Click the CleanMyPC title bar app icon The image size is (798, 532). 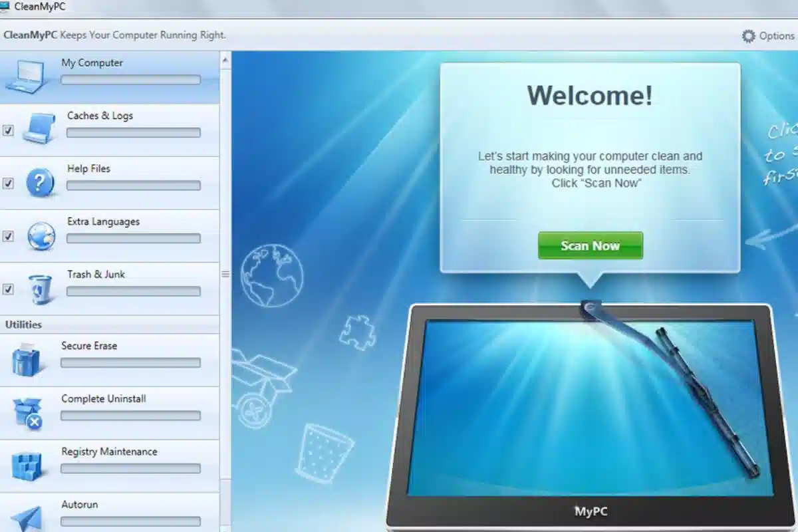5,7
